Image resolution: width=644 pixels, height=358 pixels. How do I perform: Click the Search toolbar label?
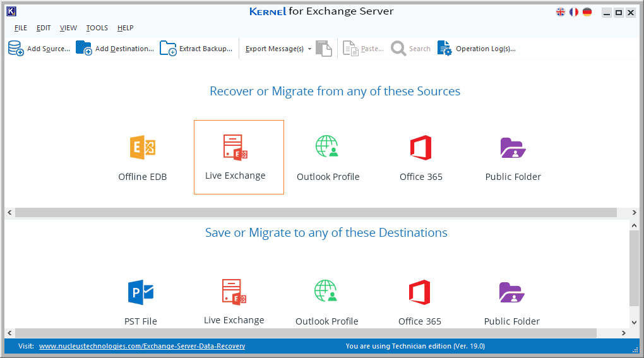pos(420,49)
